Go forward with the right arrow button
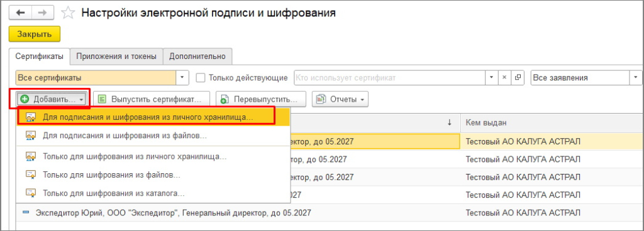 pyautogui.click(x=42, y=13)
